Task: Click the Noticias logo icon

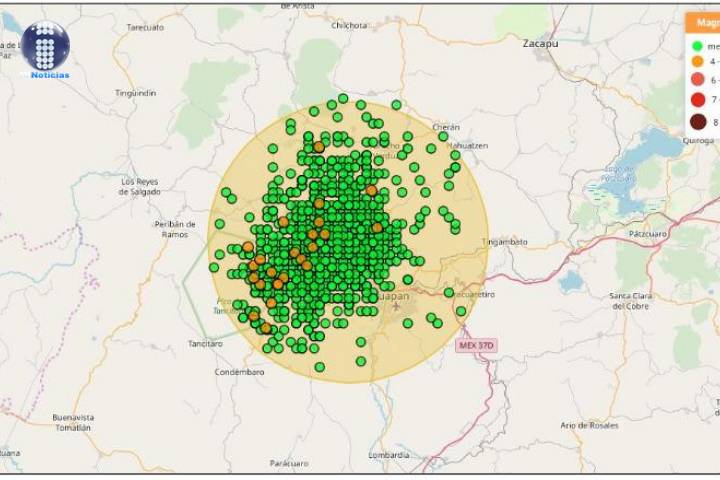Action: (x=45, y=48)
